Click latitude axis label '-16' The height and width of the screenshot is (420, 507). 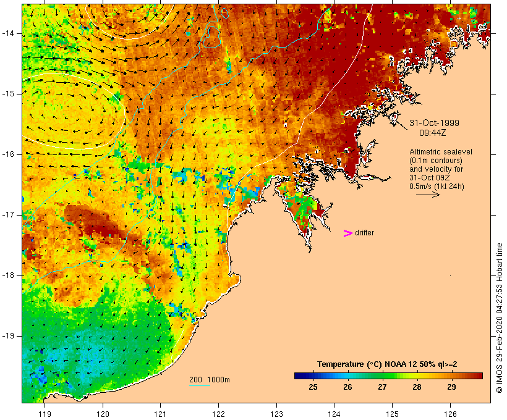click(x=8, y=154)
